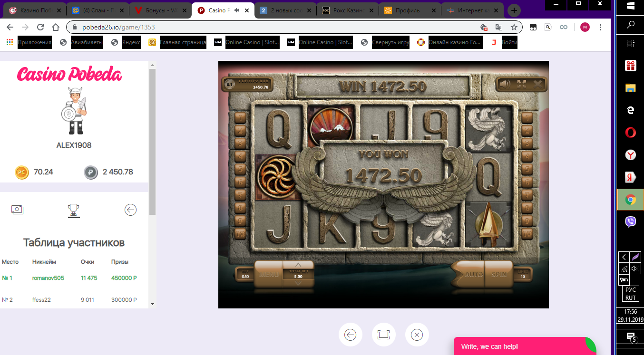This screenshot has width=644, height=355.
Task: Open Viber from the taskbar
Action: [x=630, y=221]
